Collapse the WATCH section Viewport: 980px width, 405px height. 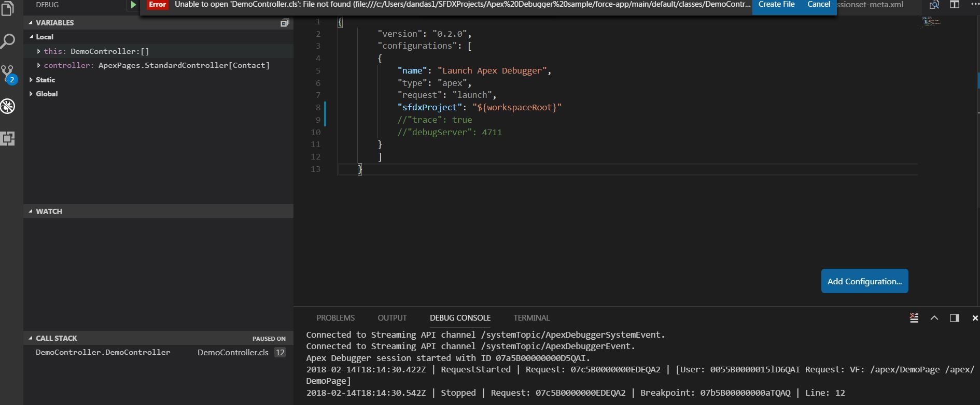[x=158, y=211]
